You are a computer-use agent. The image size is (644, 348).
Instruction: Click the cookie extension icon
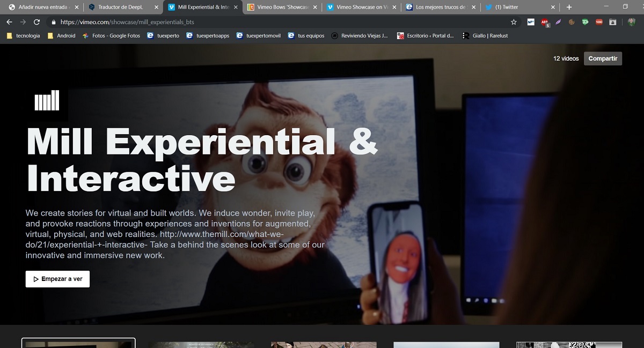(x=572, y=22)
